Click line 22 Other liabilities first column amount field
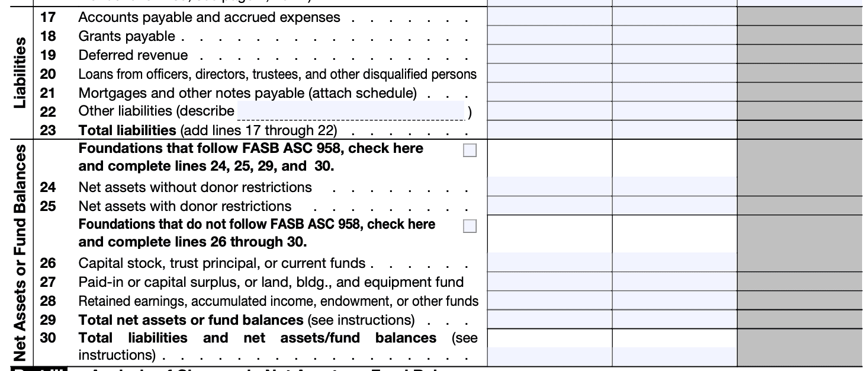868x371 pixels. 549,111
